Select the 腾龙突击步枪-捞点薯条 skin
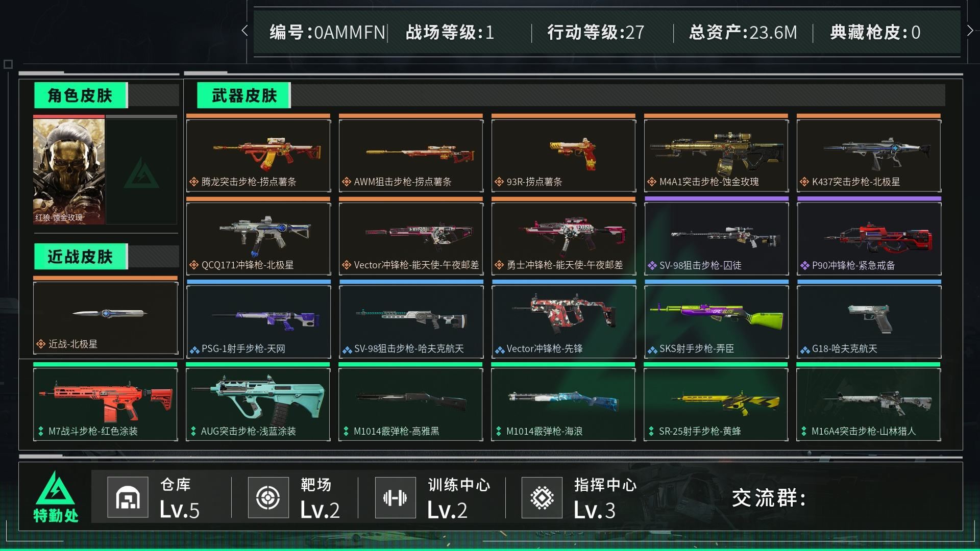 coord(258,155)
